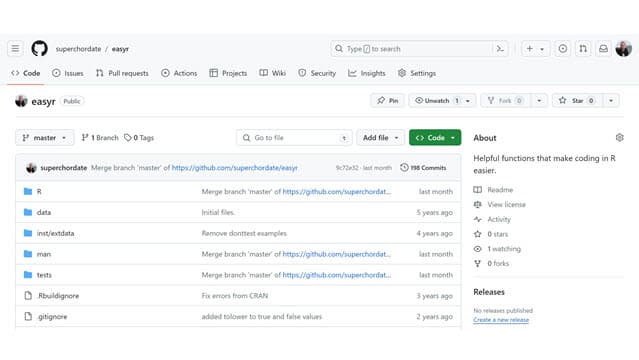Open the user profile avatar menu
The width and height of the screenshot is (639, 360).
624,49
